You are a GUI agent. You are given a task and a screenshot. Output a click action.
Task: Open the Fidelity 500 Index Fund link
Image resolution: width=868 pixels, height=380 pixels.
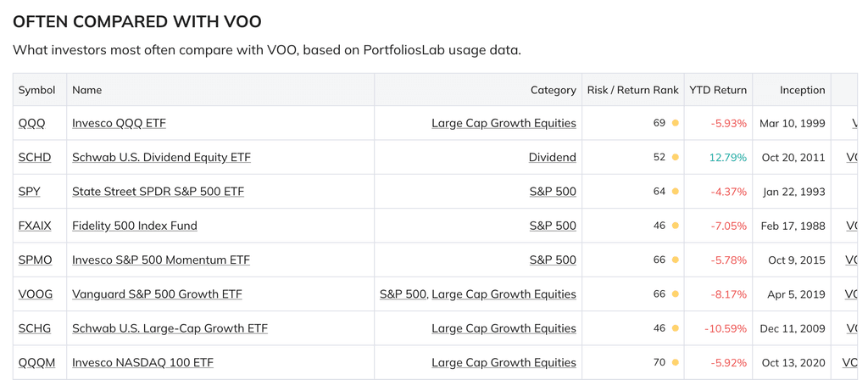pyautogui.click(x=135, y=226)
